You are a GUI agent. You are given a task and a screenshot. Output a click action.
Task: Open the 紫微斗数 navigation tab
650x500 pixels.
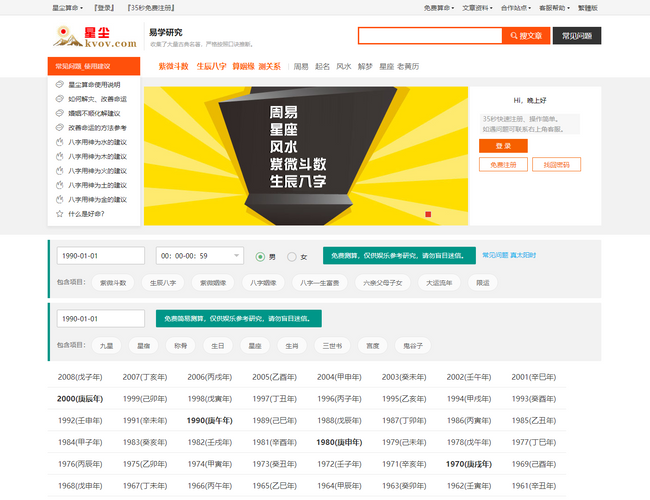pyautogui.click(x=173, y=66)
